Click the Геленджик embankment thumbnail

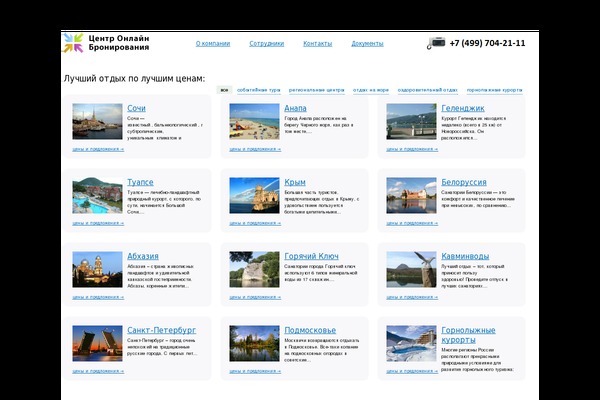coord(411,121)
